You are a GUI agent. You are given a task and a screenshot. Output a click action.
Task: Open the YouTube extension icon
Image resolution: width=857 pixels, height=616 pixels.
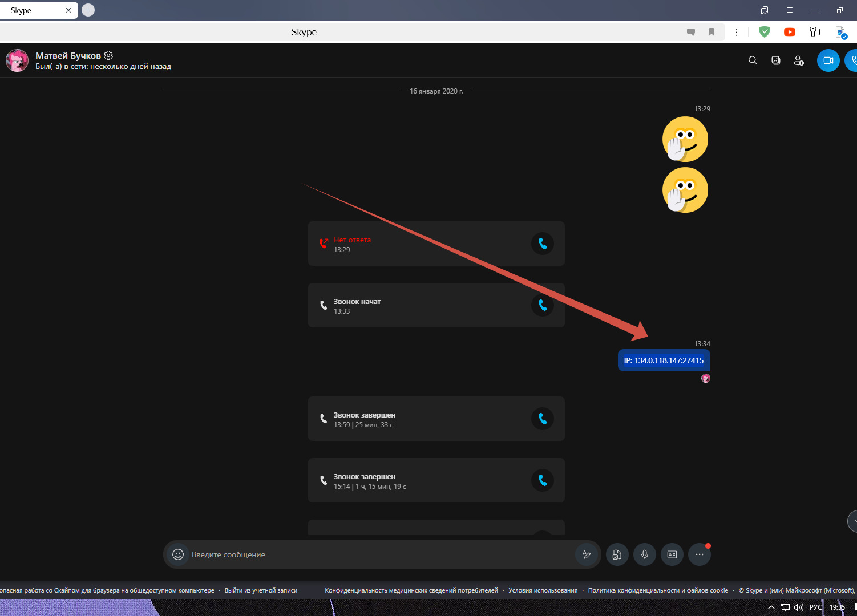pyautogui.click(x=790, y=32)
